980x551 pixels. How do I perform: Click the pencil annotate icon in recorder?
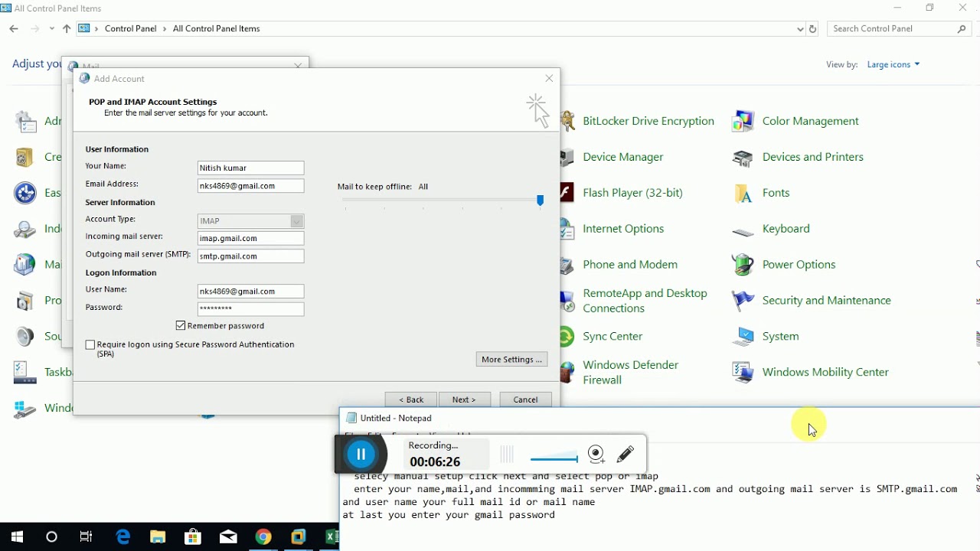[x=626, y=455]
